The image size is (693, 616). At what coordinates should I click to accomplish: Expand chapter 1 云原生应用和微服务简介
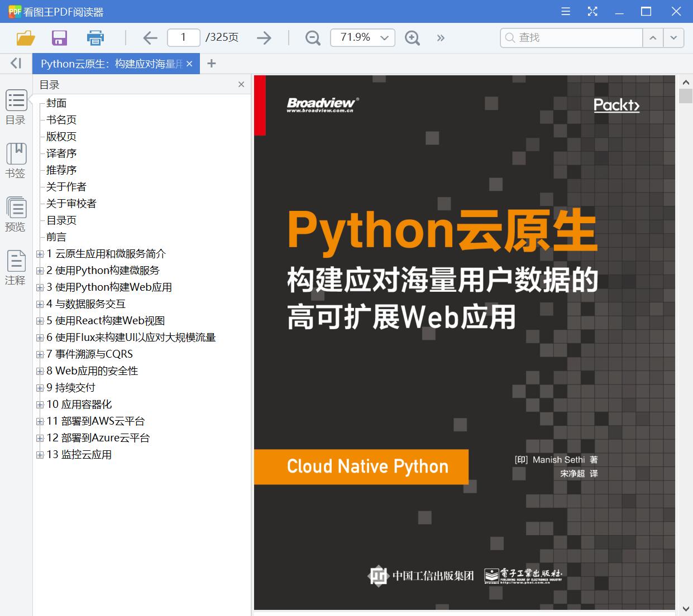pos(40,254)
